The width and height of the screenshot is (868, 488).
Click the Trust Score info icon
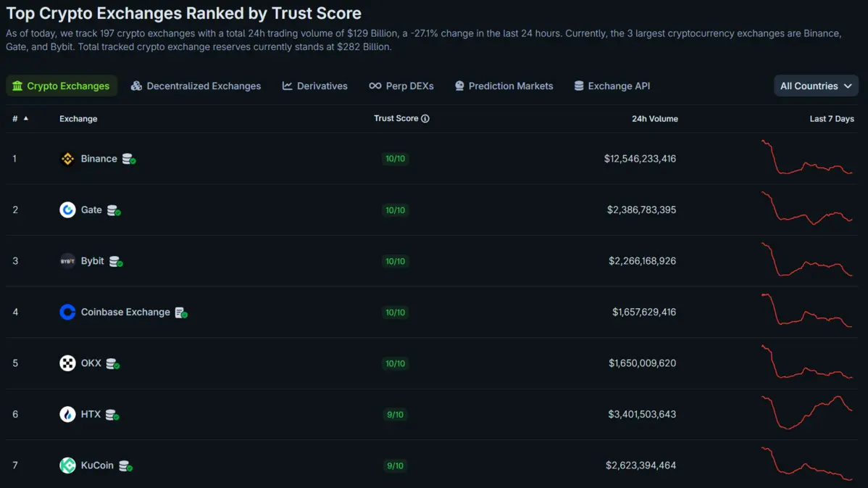click(x=425, y=119)
